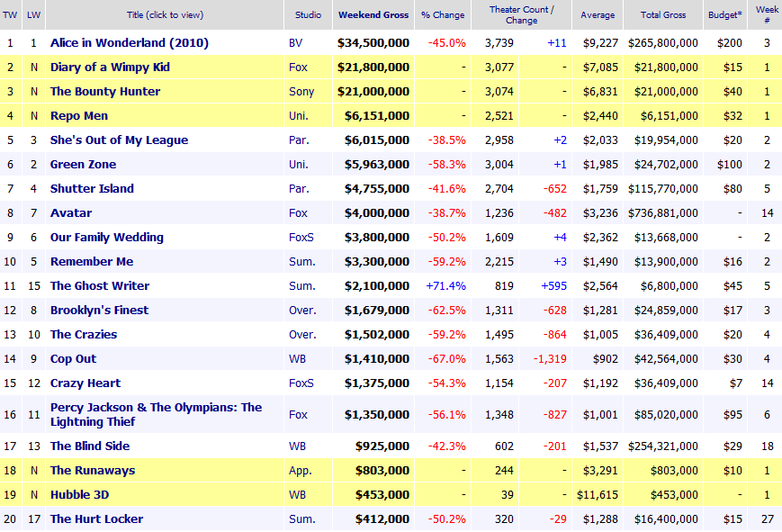Open Percy Jackson & The Olympians: The Lightning Thief
The image size is (782, 532).
pos(156,414)
